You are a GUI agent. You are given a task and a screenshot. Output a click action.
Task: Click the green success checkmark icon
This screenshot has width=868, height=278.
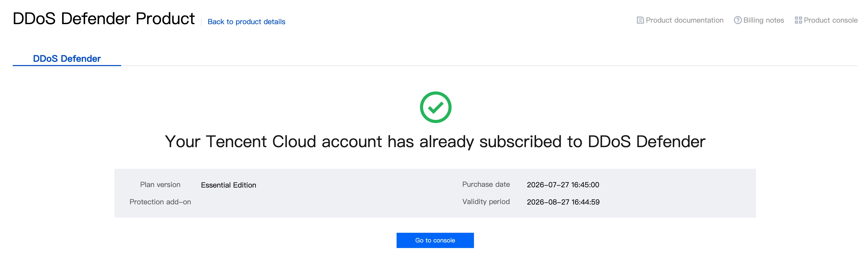click(435, 107)
